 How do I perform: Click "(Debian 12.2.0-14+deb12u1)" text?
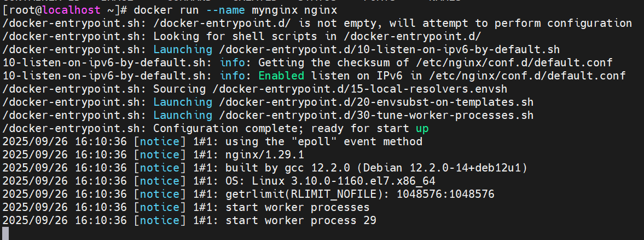click(442, 168)
